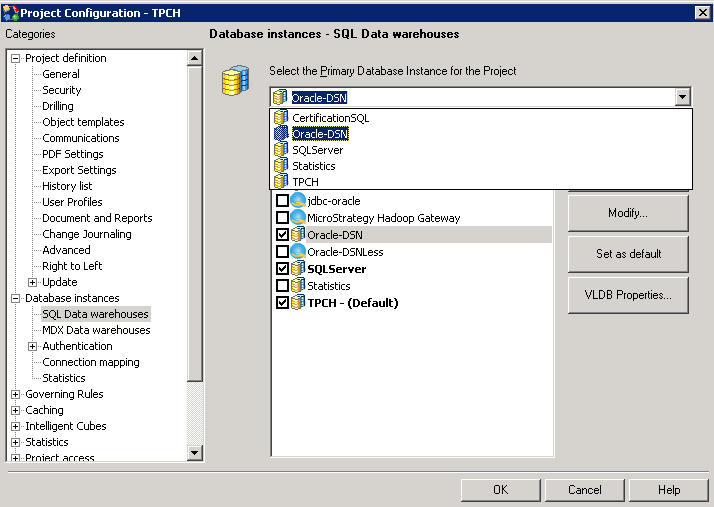Click OK to confirm project configuration

point(500,490)
